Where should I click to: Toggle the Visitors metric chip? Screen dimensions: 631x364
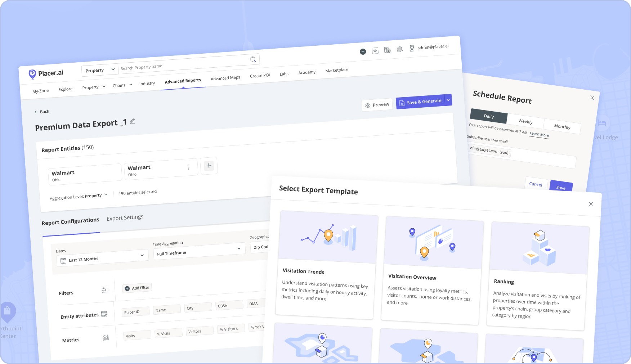(x=200, y=331)
